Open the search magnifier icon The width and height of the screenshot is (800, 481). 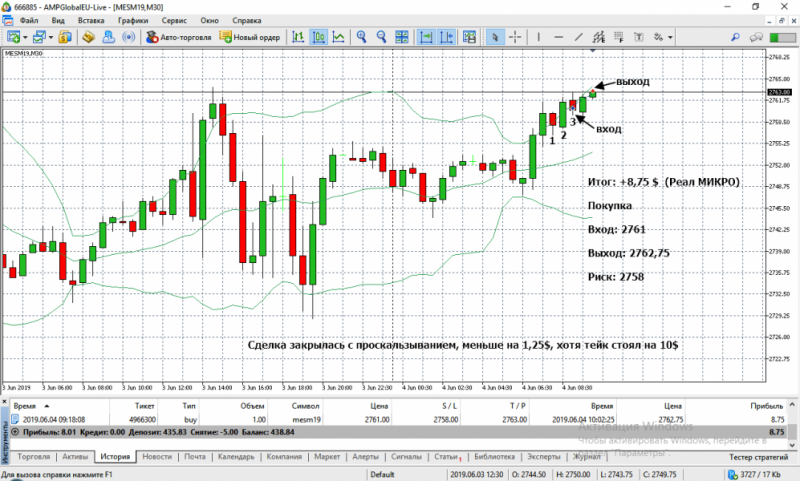point(735,37)
